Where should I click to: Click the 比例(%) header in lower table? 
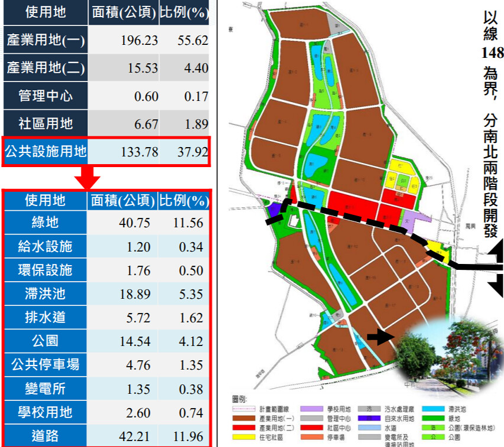(184, 201)
